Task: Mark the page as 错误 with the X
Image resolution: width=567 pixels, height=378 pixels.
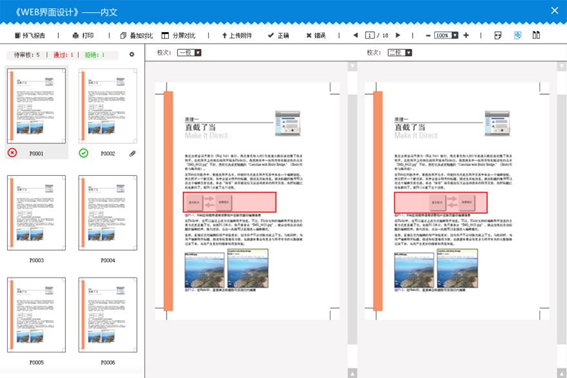Action: tap(316, 35)
